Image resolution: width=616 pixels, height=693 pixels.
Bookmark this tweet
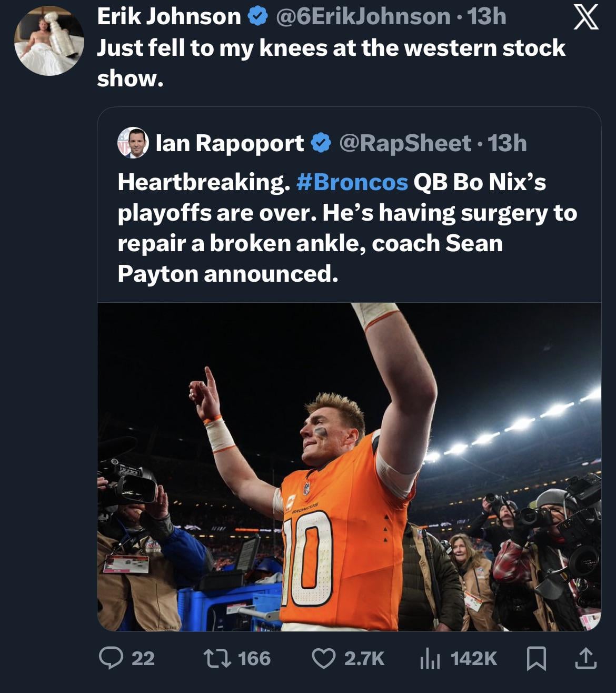pyautogui.click(x=536, y=658)
